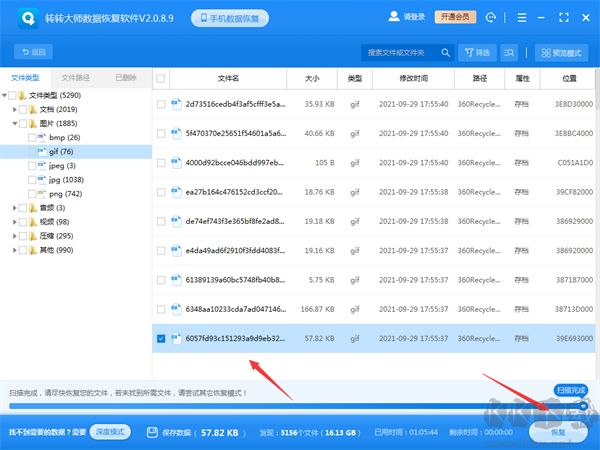Click file icon of 2d73516cedb4f3af5cfff3e5a row
Viewport: 600px width, 450px height.
pos(176,104)
